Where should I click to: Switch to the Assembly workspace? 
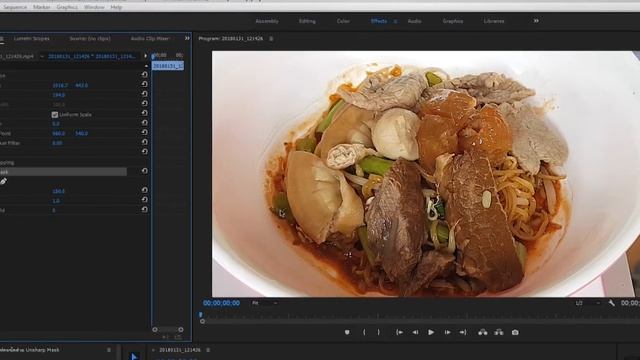(x=267, y=21)
